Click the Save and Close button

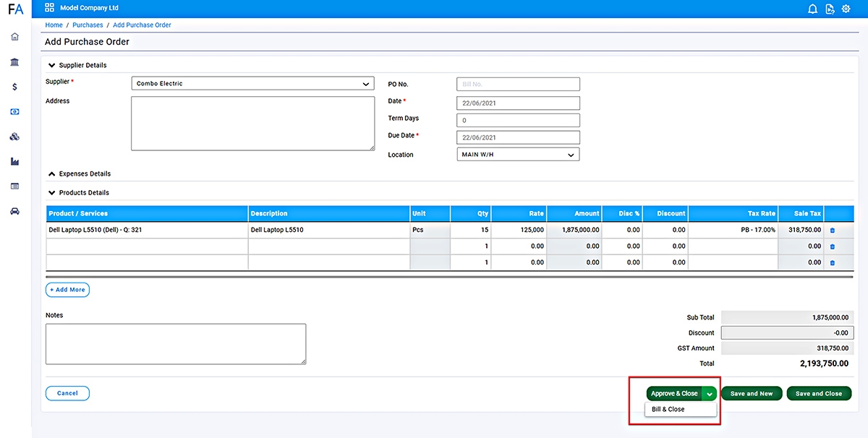coord(819,394)
